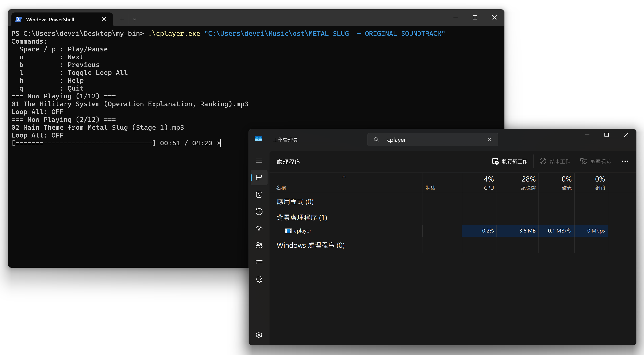Open the Services page puzzle icon

tap(259, 279)
